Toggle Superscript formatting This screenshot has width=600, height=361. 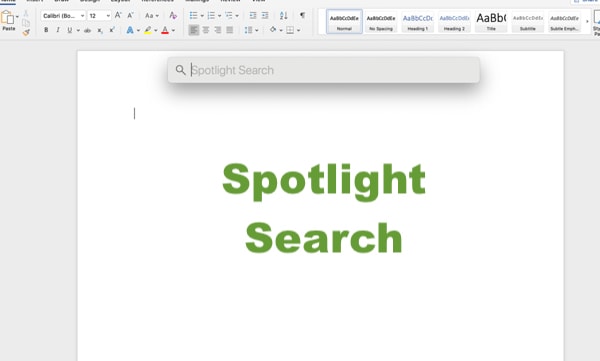[112, 30]
